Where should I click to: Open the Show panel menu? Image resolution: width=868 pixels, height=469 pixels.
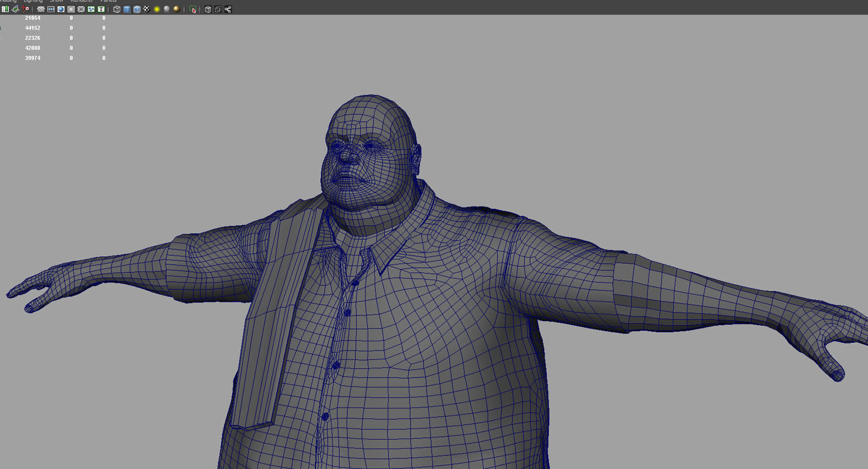point(56,1)
